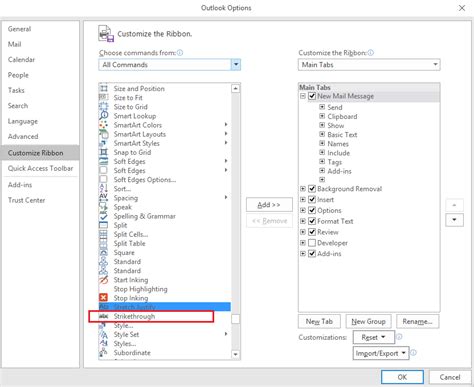Toggle the Add-ins main tab checkbox
Viewport: 474px width, 387px height.
click(312, 254)
